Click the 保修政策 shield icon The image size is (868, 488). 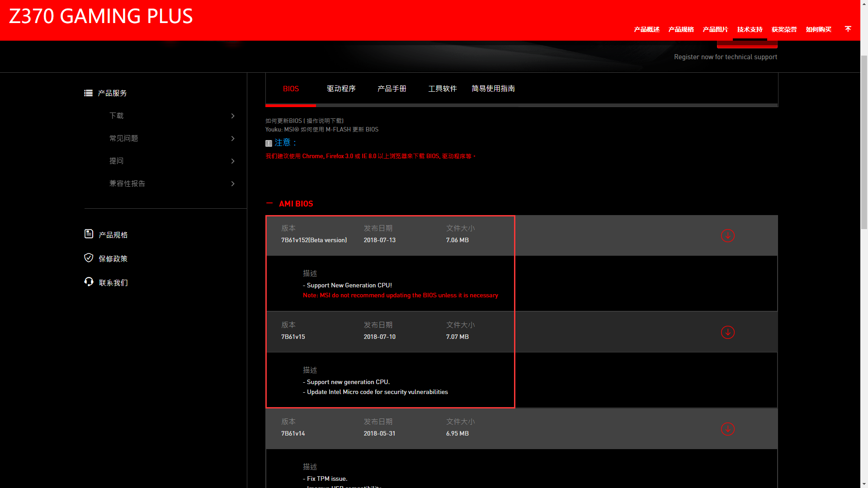[89, 258]
